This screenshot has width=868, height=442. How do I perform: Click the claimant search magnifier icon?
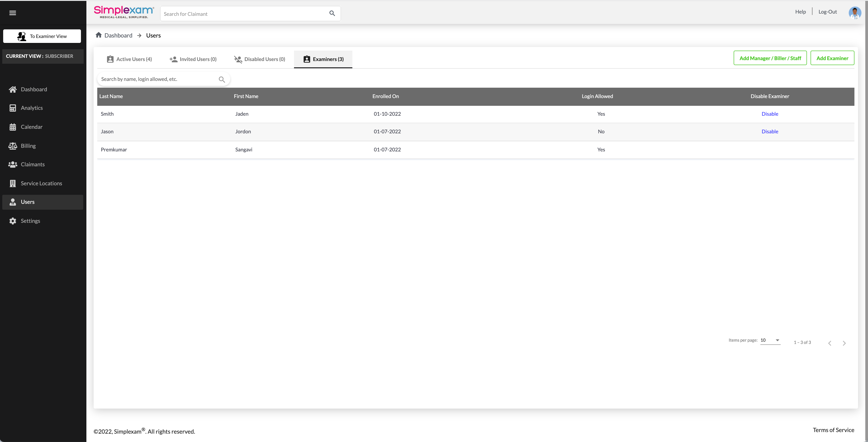click(x=332, y=14)
